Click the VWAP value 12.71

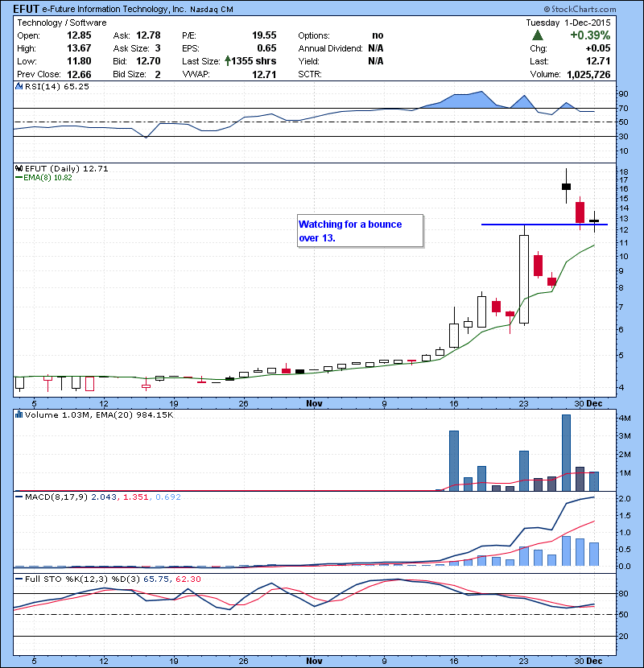[x=264, y=75]
